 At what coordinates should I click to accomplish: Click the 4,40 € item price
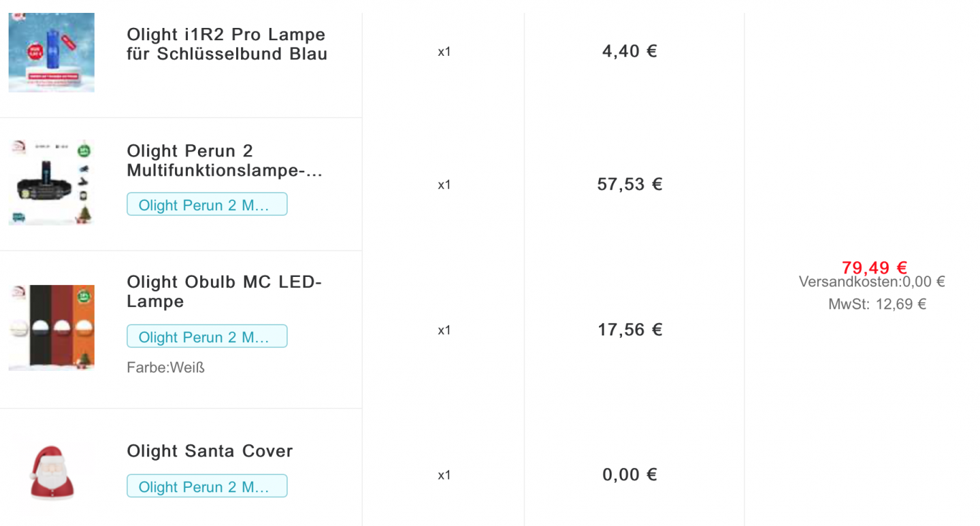630,52
